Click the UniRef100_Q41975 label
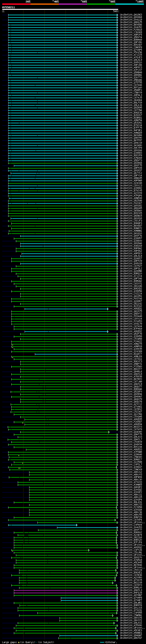The image size is (146, 644). 131,311
